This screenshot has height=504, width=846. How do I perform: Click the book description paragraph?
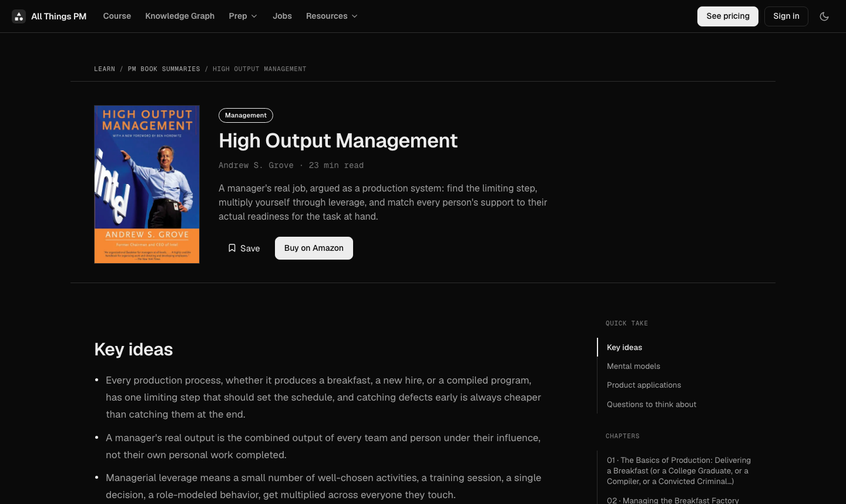(x=383, y=202)
